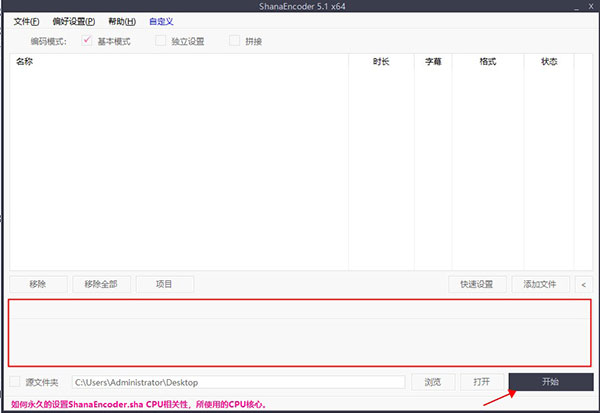Select the 状态 column header
The image size is (600, 413).
coord(549,62)
